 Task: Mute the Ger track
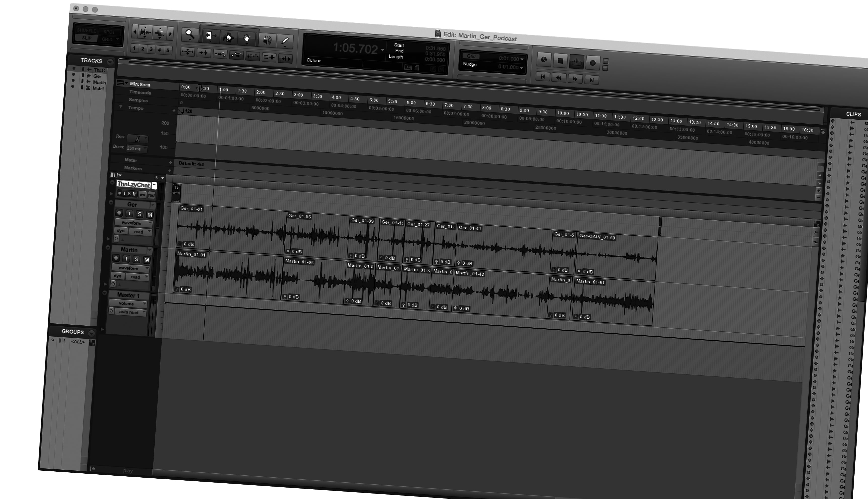click(x=150, y=215)
